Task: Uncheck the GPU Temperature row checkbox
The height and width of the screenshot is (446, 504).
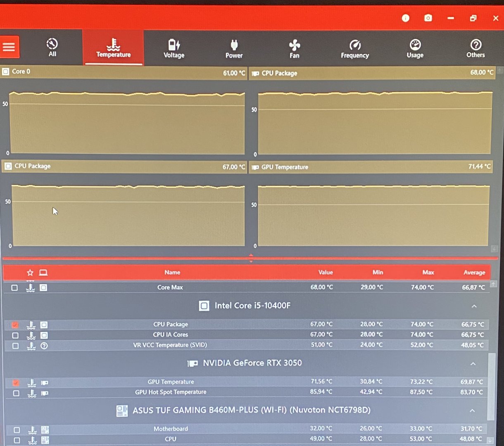Action: click(16, 382)
